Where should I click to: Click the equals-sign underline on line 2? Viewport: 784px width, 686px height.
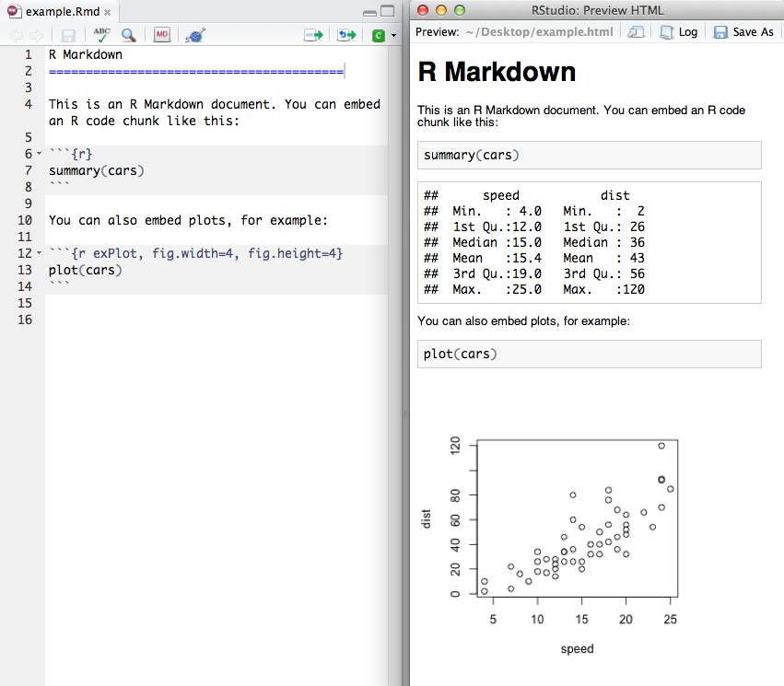196,72
